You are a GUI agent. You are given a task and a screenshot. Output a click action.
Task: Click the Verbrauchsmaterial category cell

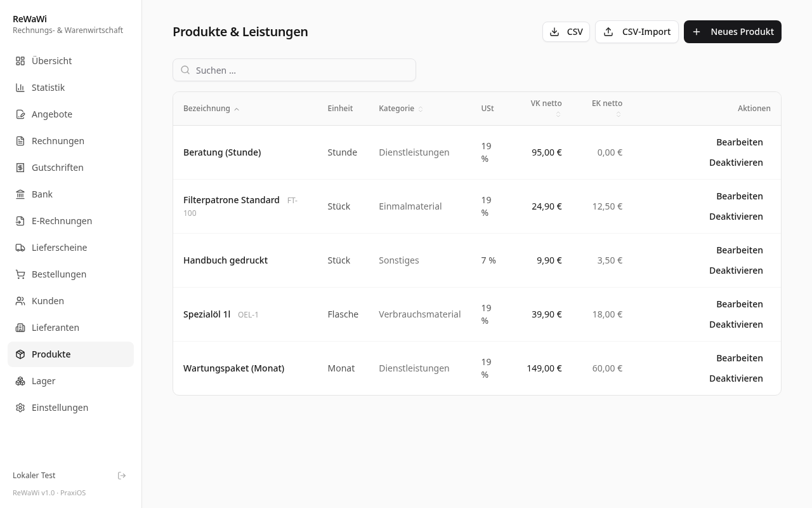[x=419, y=314]
